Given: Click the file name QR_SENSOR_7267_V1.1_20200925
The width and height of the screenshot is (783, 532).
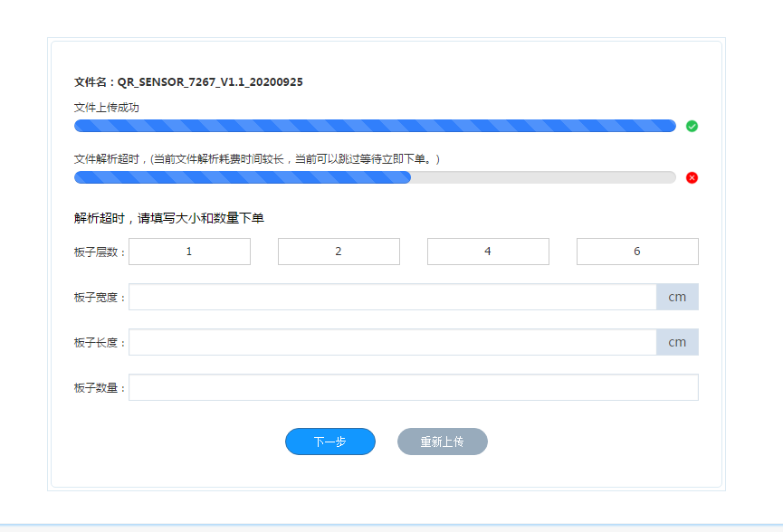Looking at the screenshot, I should (x=210, y=81).
